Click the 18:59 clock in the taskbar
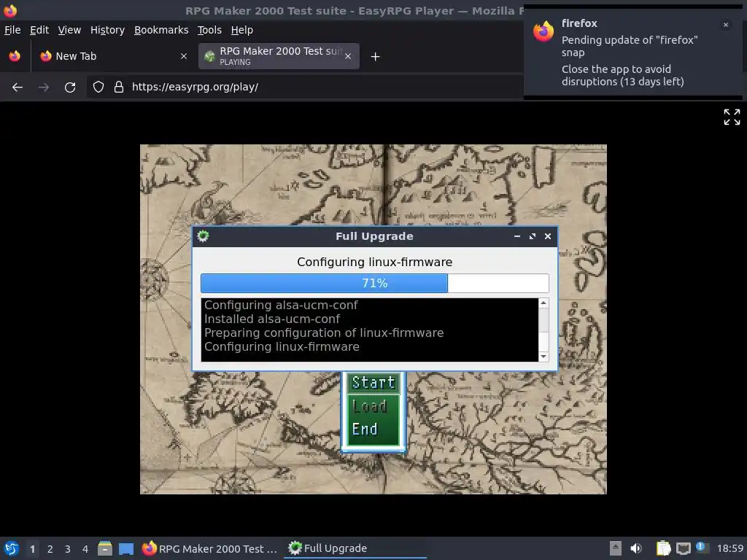The height and width of the screenshot is (560, 747). point(729,548)
